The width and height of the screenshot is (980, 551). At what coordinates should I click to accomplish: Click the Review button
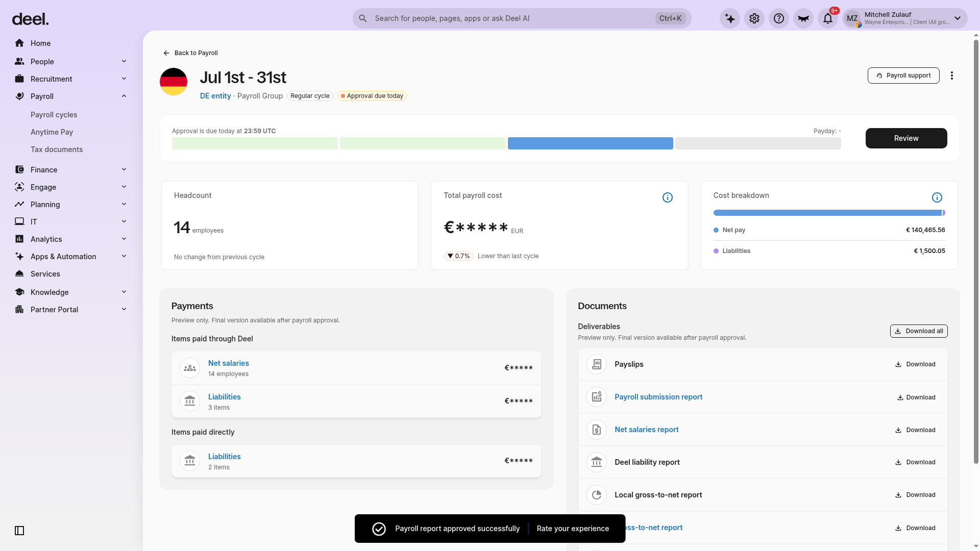point(906,138)
